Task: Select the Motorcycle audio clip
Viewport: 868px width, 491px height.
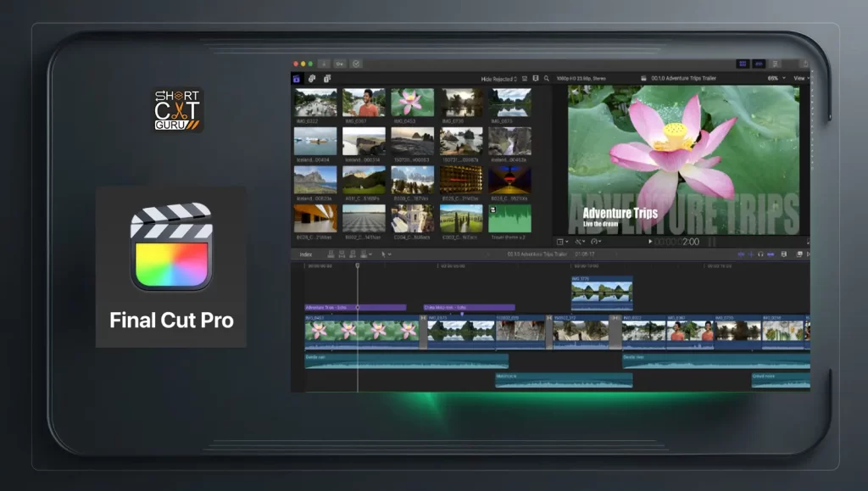Action: click(564, 380)
